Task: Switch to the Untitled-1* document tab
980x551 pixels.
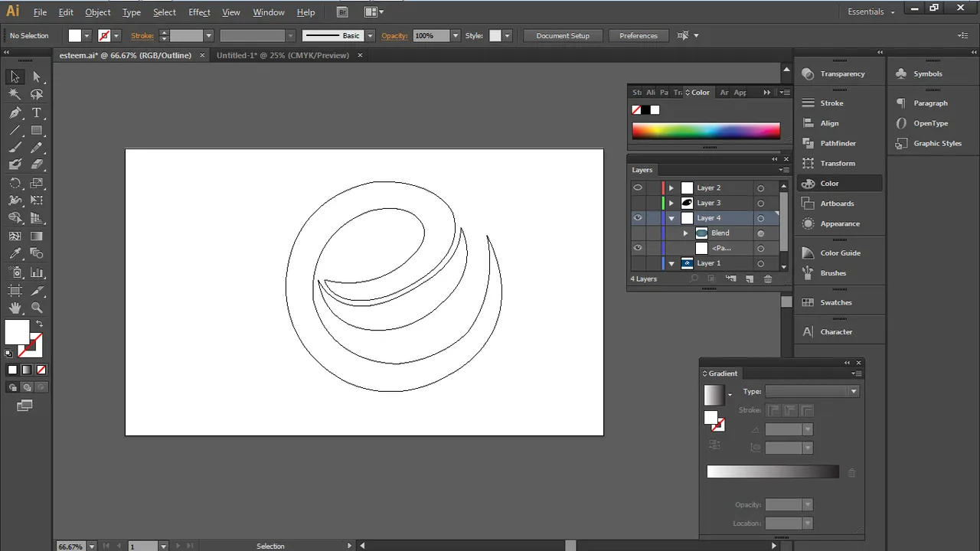Action: point(283,55)
